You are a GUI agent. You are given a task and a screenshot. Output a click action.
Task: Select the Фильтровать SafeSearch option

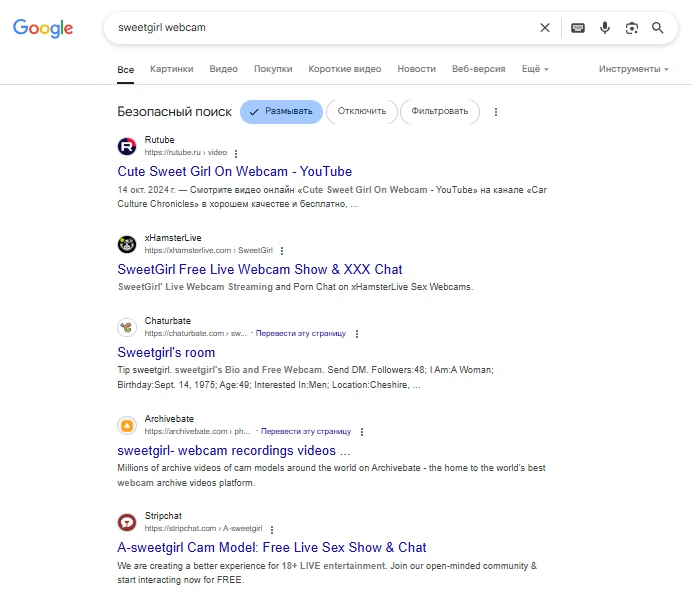point(439,112)
